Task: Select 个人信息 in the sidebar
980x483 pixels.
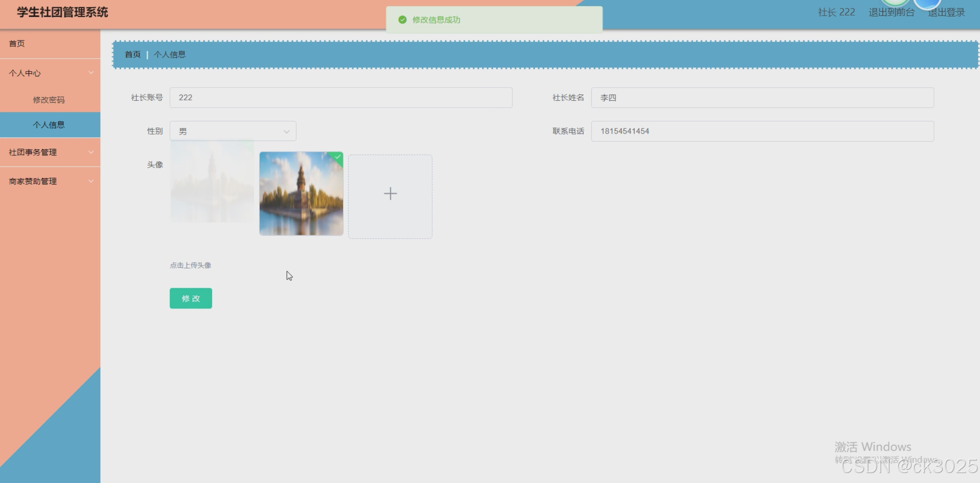Action: click(49, 125)
